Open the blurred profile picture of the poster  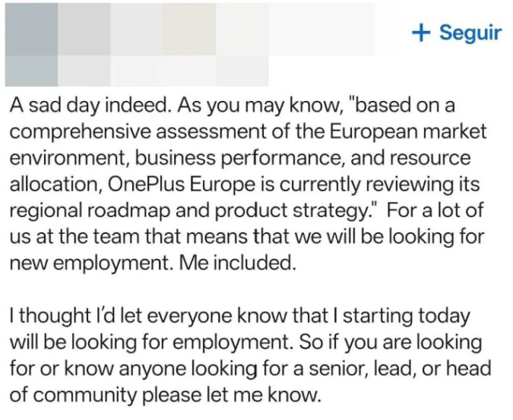[30, 42]
